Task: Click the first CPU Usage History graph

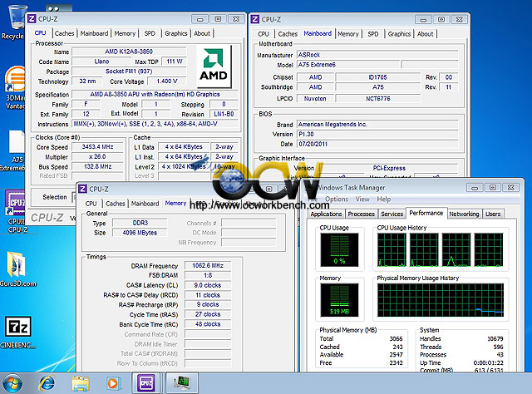Action: click(x=392, y=249)
